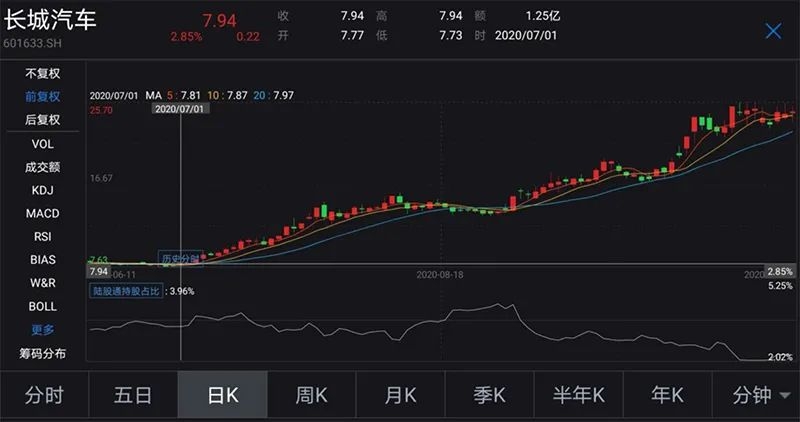This screenshot has height=422, width=800.
Task: Close the chart with the X icon
Action: point(773,31)
